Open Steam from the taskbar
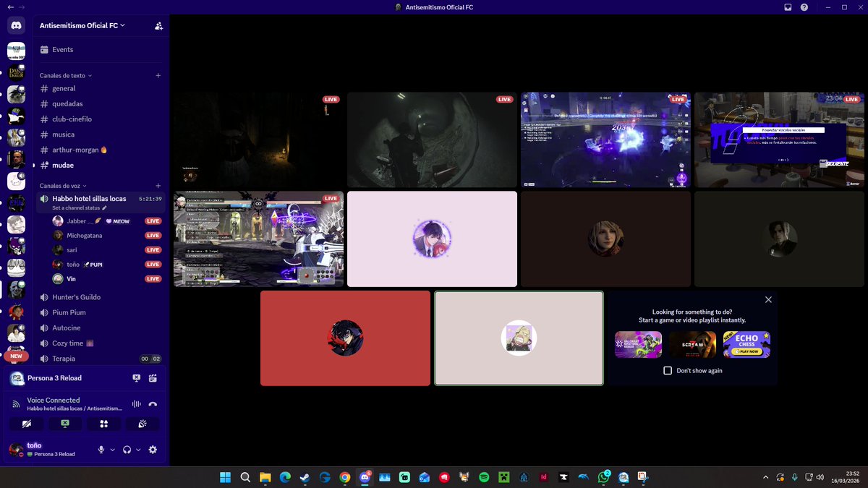 point(305,477)
